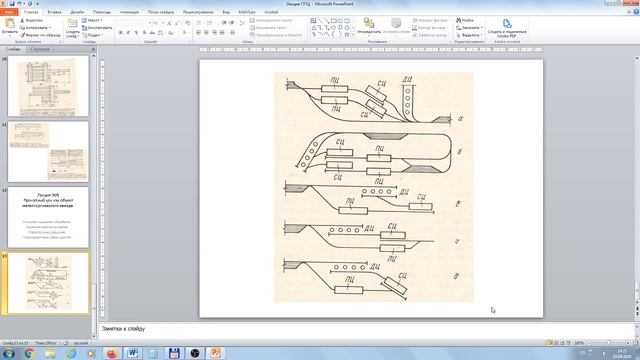Select the slide 10 thumbnail
Viewport: 640px width, 360px height.
coord(48,86)
